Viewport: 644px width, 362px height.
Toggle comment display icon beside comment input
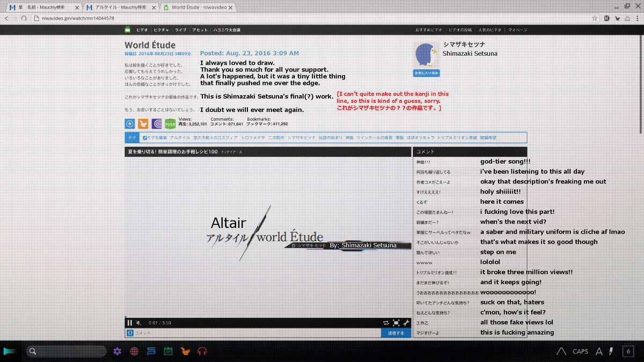129,333
